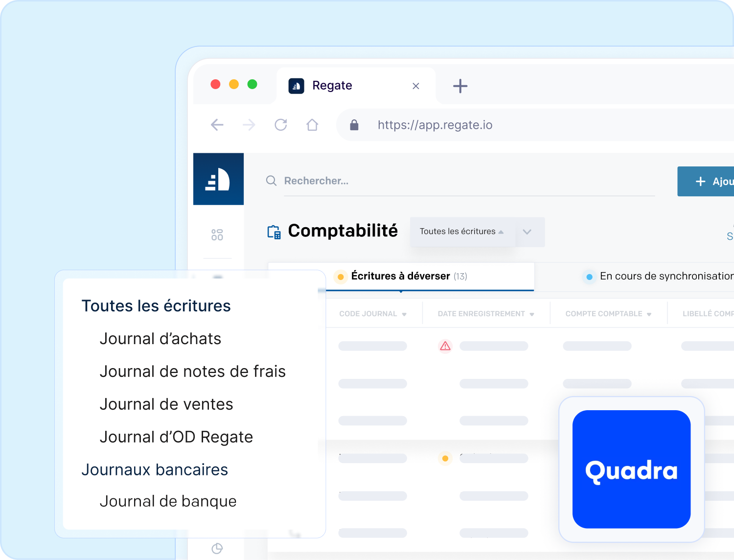The width and height of the screenshot is (734, 560).
Task: Click the browser forward arrow
Action: click(249, 125)
